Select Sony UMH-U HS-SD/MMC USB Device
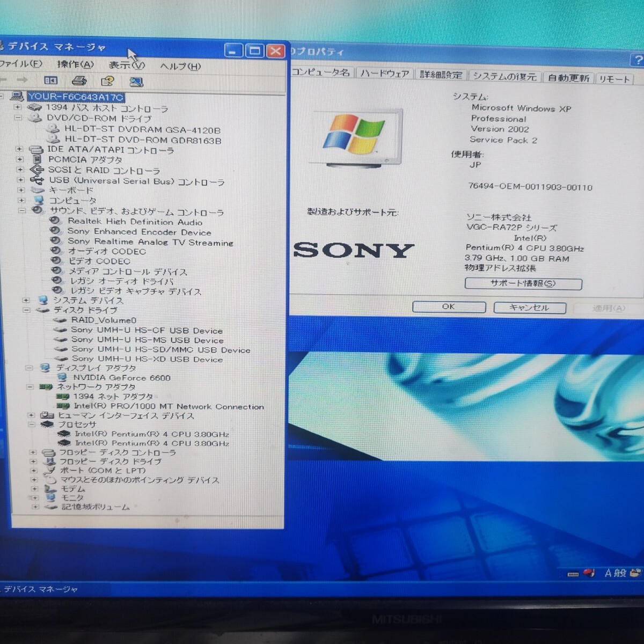 click(x=161, y=350)
